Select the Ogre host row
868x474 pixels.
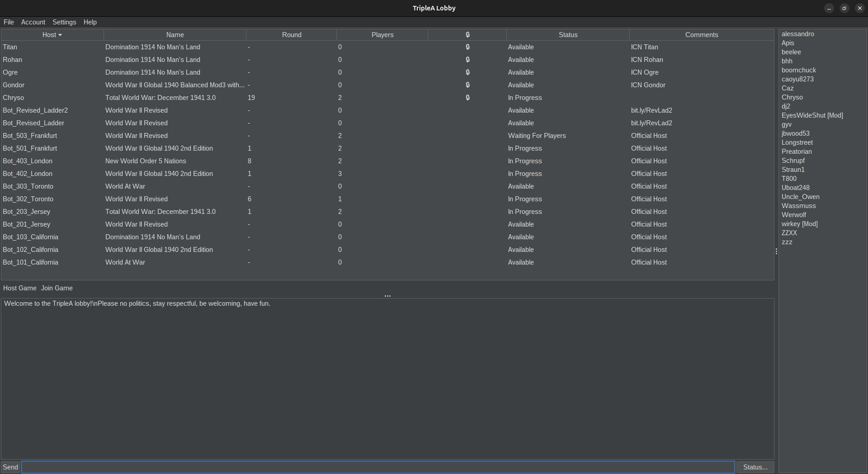(387, 72)
